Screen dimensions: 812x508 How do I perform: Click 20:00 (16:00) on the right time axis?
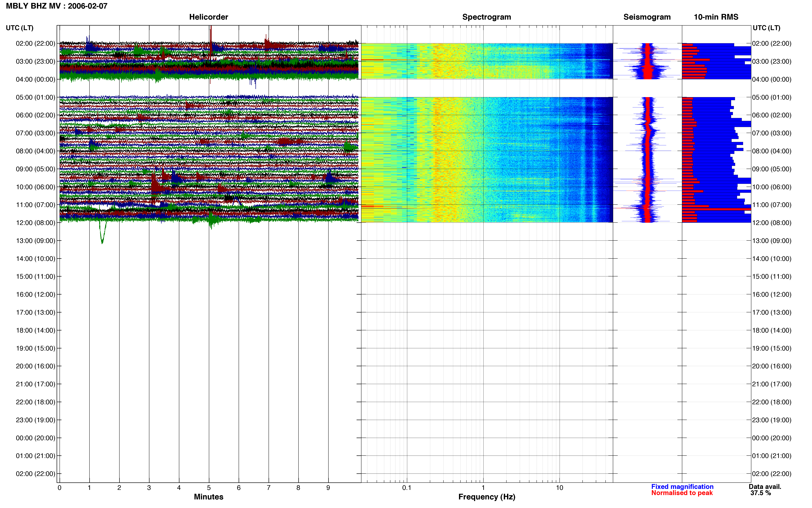(772, 366)
